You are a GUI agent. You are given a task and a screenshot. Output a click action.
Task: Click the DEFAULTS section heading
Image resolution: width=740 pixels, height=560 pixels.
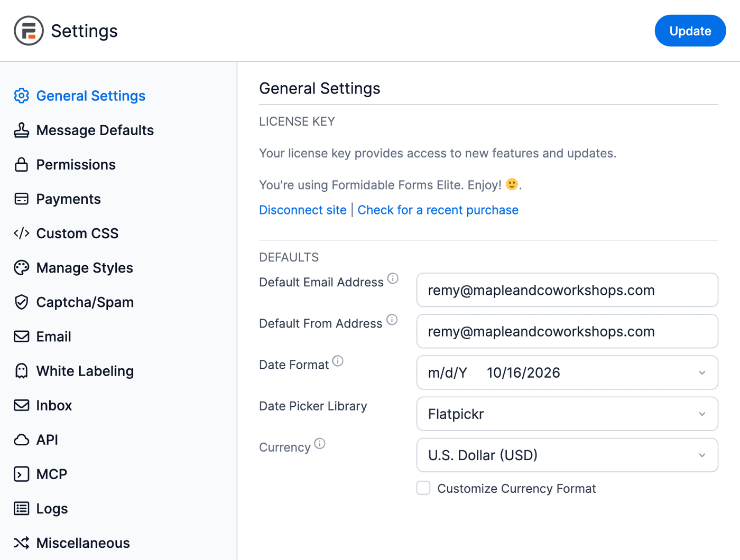pyautogui.click(x=289, y=257)
